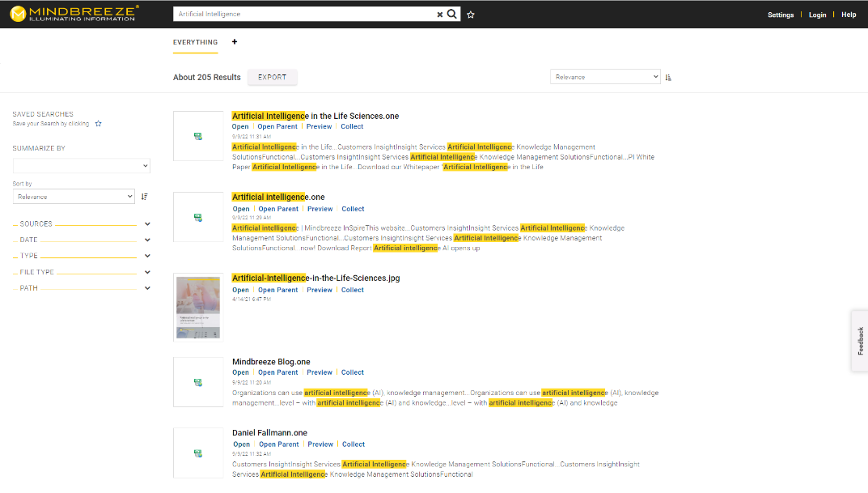868x493 pixels.
Task: Open title 'Mindbreeze Blog.one'
Action: point(271,362)
